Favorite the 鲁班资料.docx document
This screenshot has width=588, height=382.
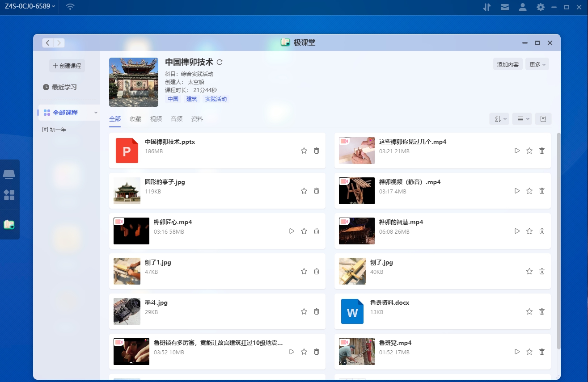coord(529,311)
